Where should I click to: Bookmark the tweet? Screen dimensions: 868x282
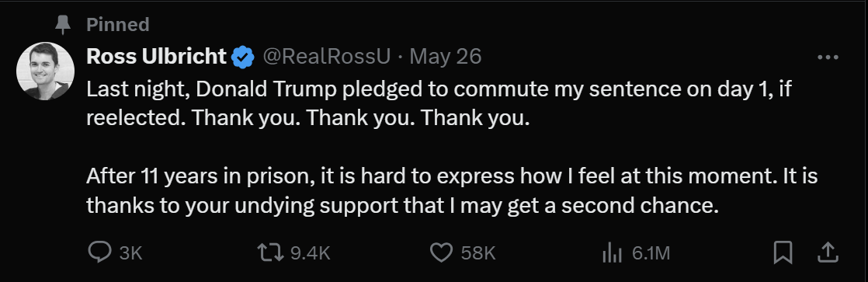point(783,253)
